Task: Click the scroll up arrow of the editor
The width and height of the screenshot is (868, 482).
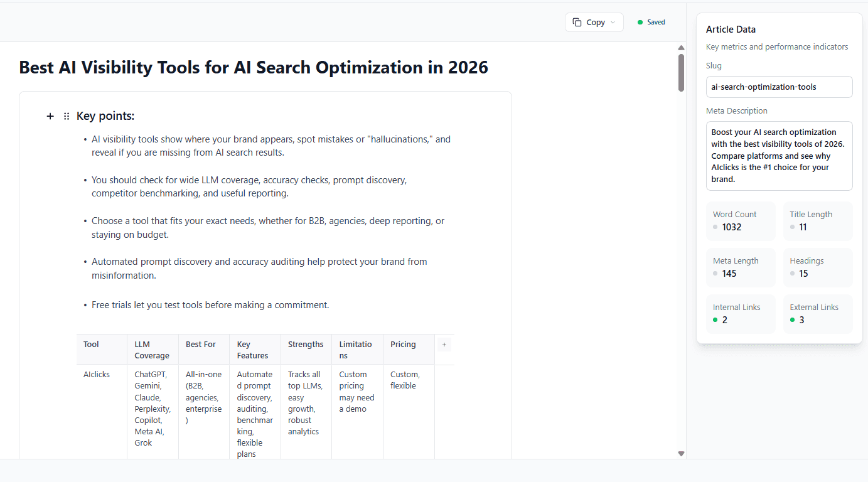Action: coord(681,48)
